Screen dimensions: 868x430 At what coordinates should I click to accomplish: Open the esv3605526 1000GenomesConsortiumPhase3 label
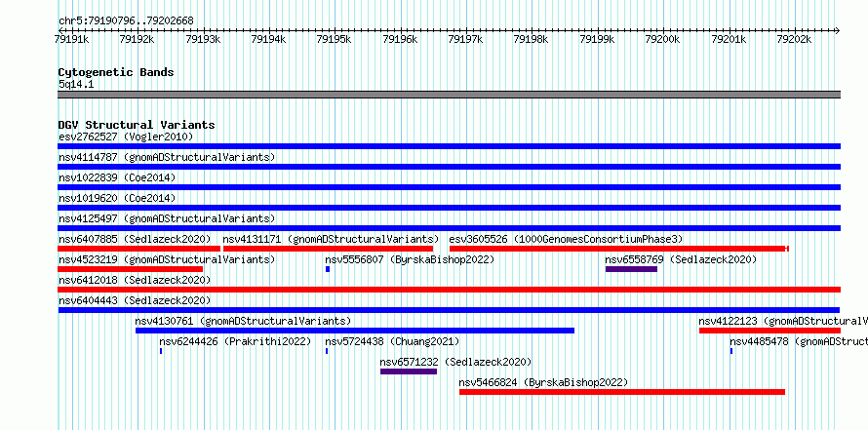coord(567,239)
